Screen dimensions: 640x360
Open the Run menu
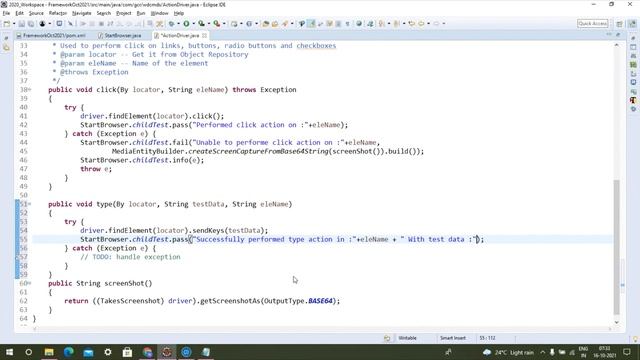click(x=141, y=13)
